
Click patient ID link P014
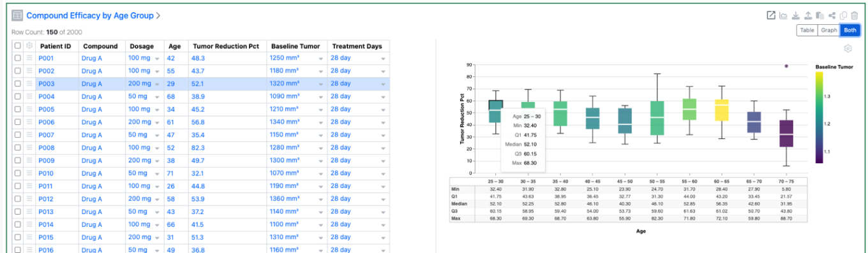(46, 224)
